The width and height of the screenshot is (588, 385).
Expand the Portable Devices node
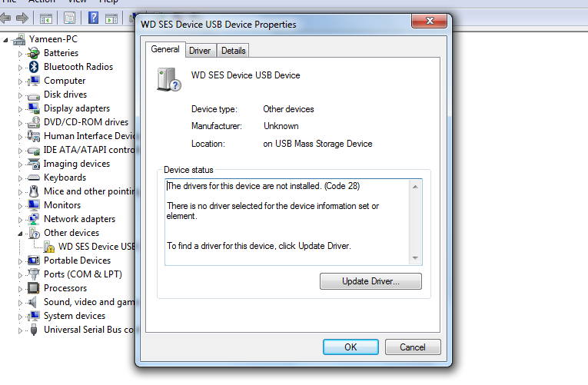[20, 261]
